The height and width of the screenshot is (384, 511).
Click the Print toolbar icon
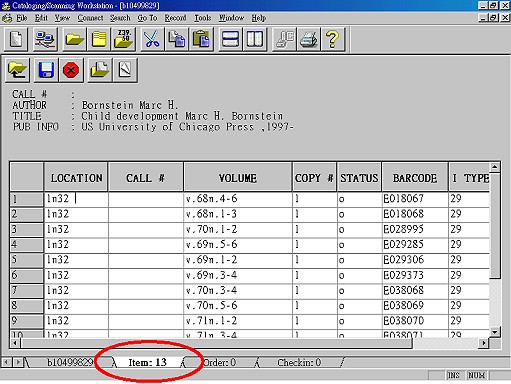click(309, 39)
